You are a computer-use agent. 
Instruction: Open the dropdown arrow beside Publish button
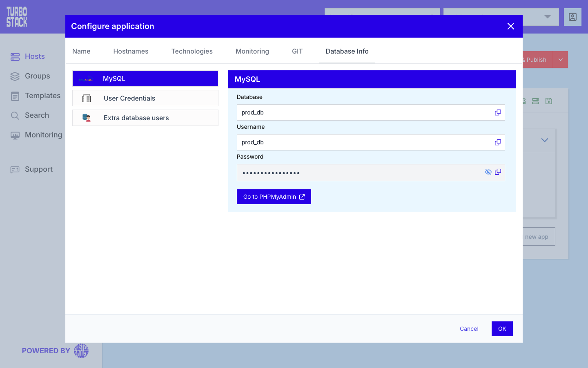click(561, 60)
